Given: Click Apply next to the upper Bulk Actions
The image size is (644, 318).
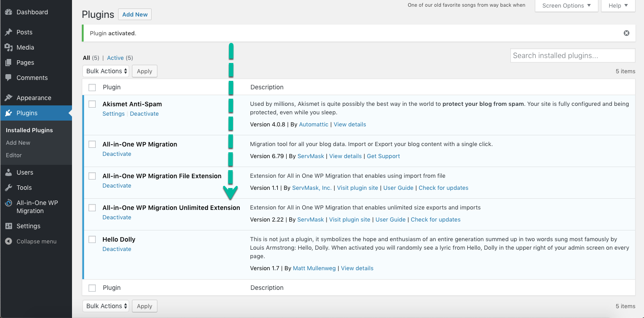Looking at the screenshot, I should click(x=144, y=71).
